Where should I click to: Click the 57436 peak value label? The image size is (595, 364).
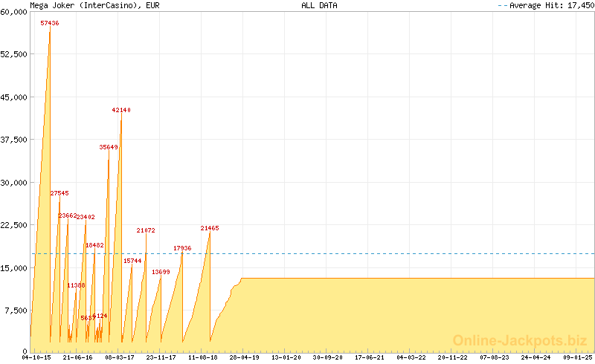[x=50, y=23]
